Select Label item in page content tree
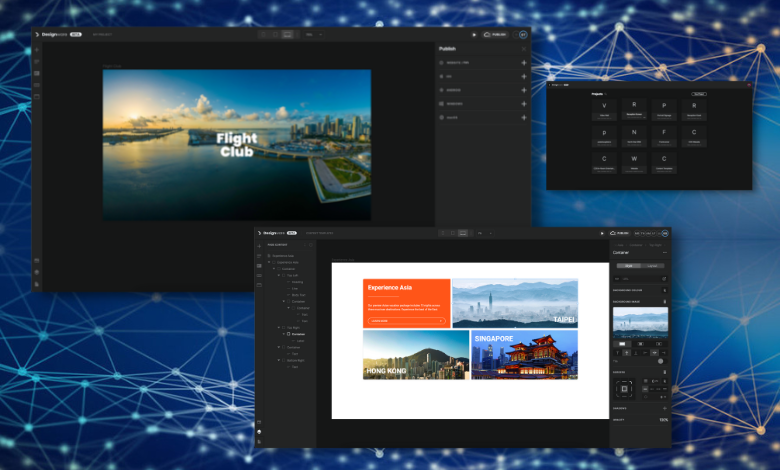 pos(300,341)
